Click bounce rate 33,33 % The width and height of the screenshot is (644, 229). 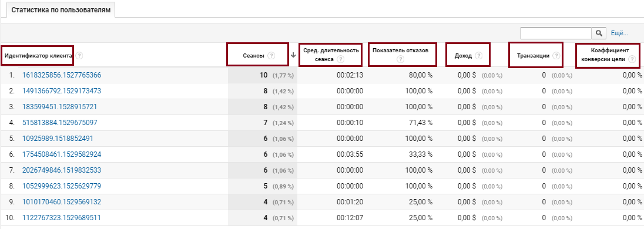click(x=420, y=154)
